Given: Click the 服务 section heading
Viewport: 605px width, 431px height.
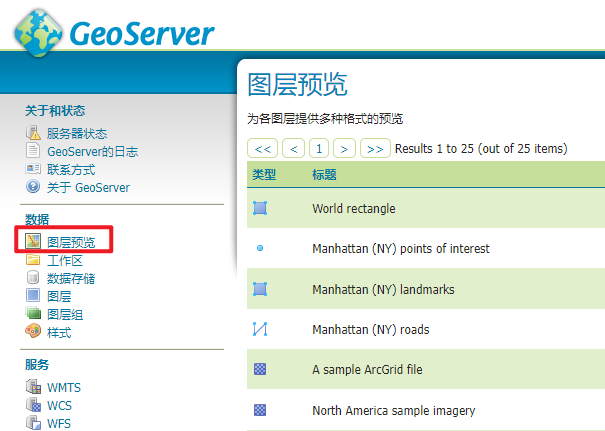Looking at the screenshot, I should (37, 365).
